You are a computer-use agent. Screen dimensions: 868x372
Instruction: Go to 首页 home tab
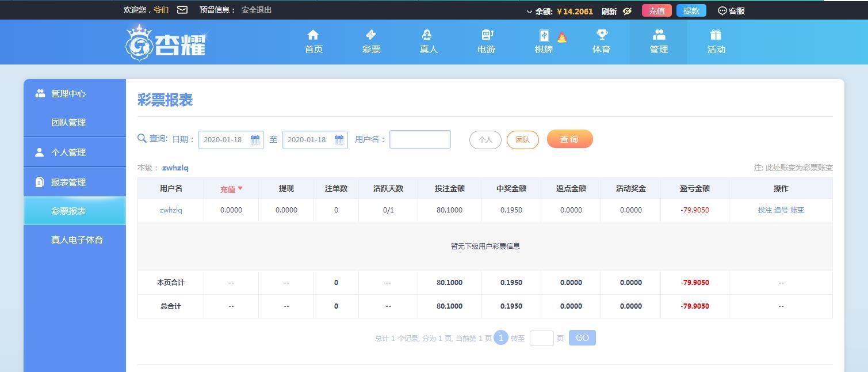[x=313, y=42]
